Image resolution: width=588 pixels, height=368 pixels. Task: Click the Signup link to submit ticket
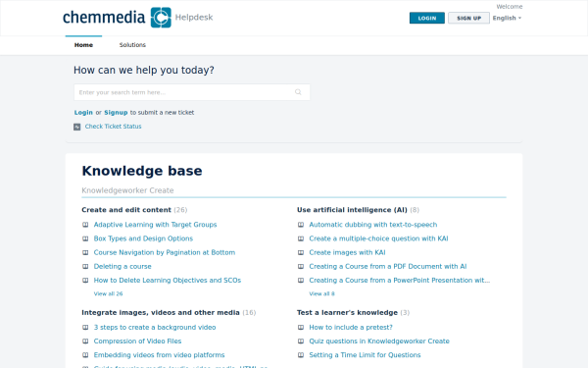[x=116, y=112]
